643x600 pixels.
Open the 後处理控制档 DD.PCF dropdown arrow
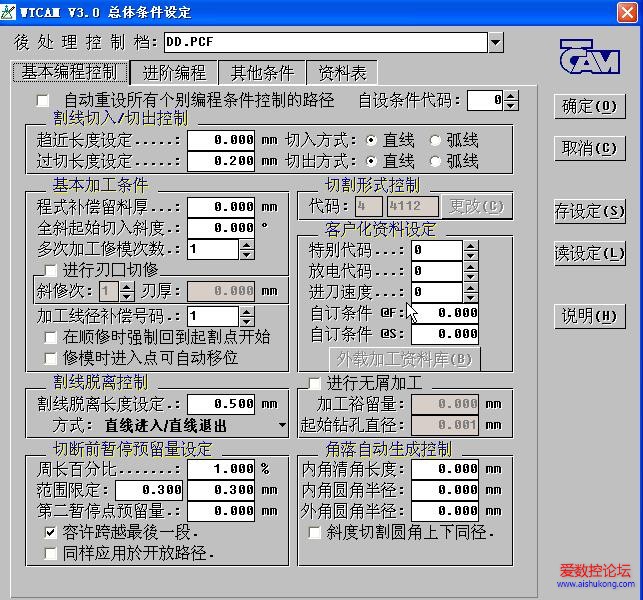496,42
